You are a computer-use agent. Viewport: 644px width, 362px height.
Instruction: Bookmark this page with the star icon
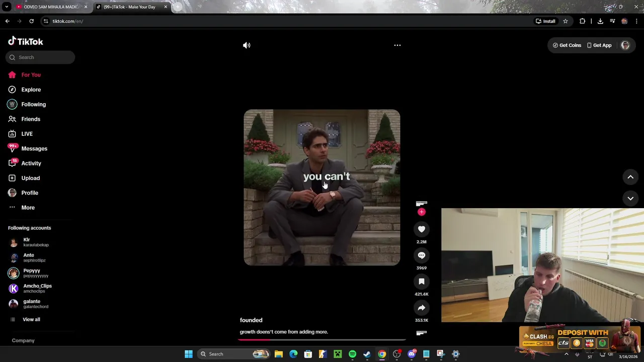tap(566, 21)
